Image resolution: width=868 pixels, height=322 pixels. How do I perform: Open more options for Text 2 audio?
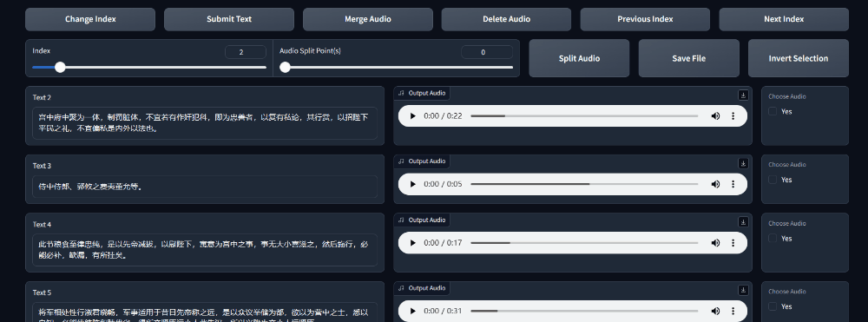pyautogui.click(x=733, y=116)
